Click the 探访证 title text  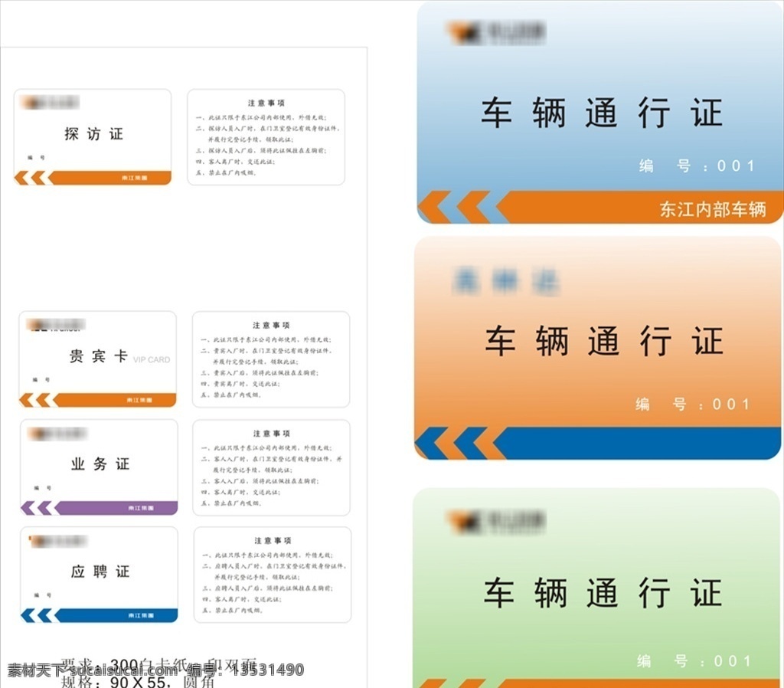(93, 133)
